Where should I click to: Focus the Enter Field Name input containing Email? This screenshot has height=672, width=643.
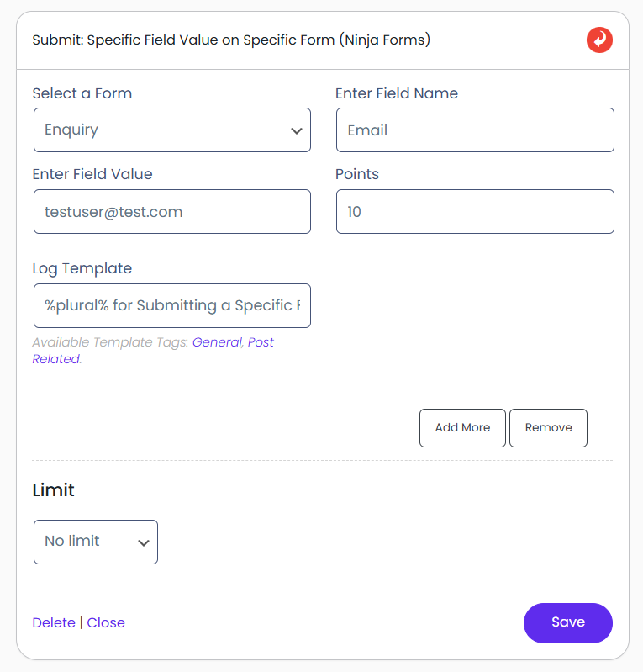pos(475,130)
